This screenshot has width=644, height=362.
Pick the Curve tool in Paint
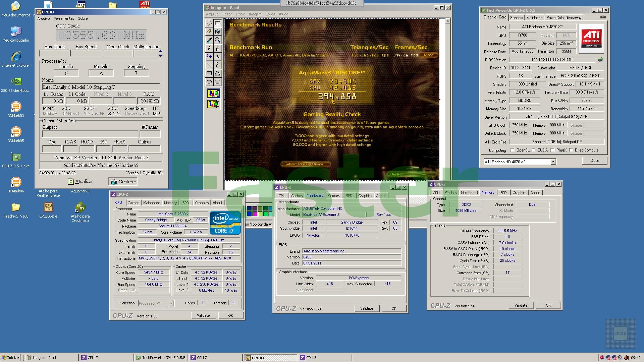[x=218, y=65]
